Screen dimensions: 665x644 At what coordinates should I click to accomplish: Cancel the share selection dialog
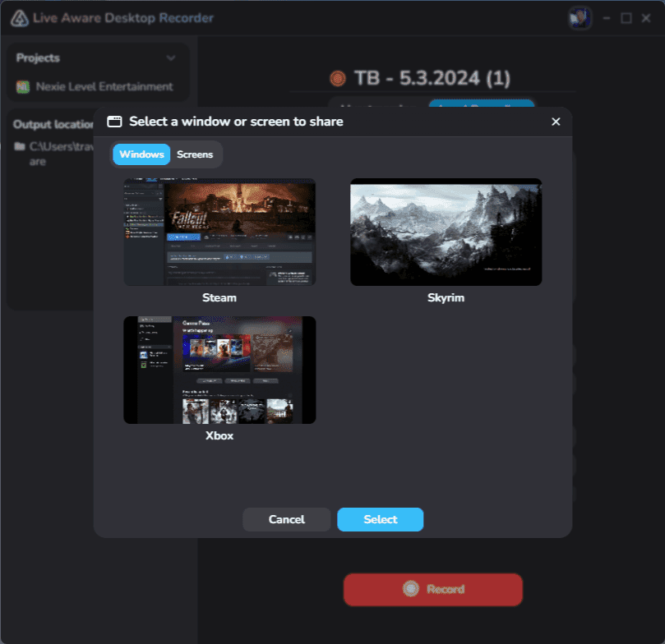(x=287, y=519)
